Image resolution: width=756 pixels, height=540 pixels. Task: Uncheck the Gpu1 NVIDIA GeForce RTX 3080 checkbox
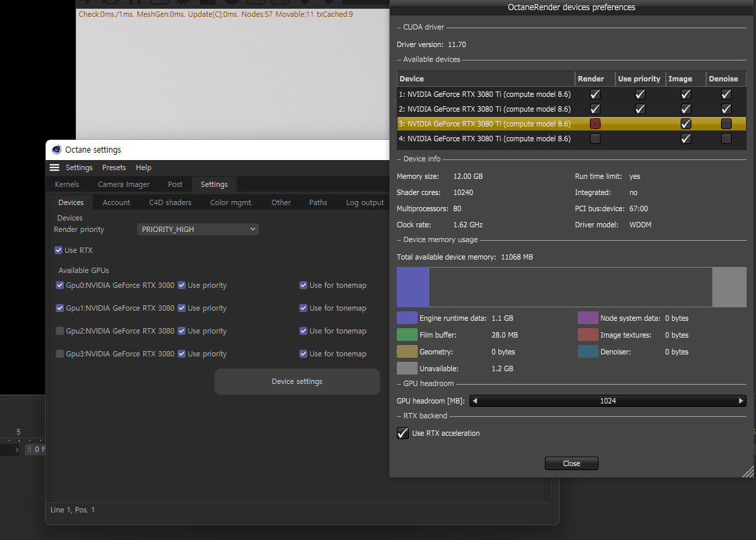60,308
